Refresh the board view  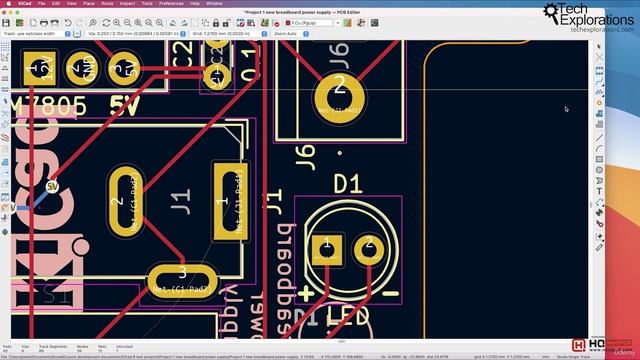(x=106, y=23)
